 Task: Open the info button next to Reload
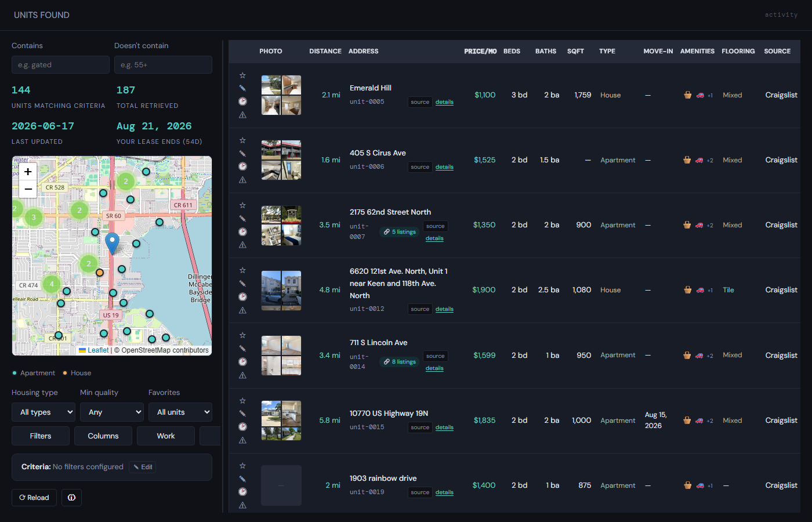(x=71, y=498)
